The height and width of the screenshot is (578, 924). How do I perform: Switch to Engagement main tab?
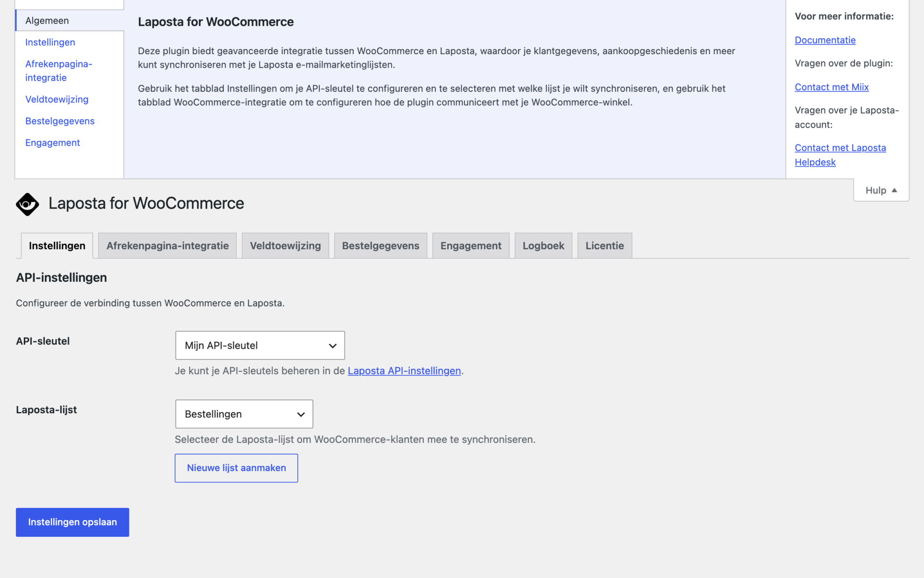pos(471,246)
